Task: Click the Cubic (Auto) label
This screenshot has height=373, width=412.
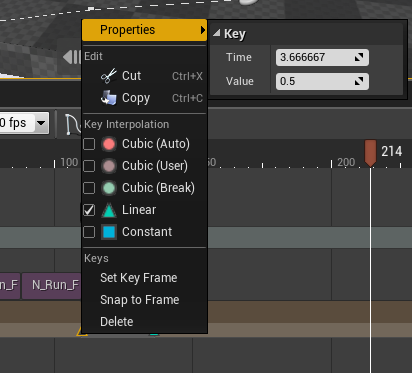Action: 156,144
